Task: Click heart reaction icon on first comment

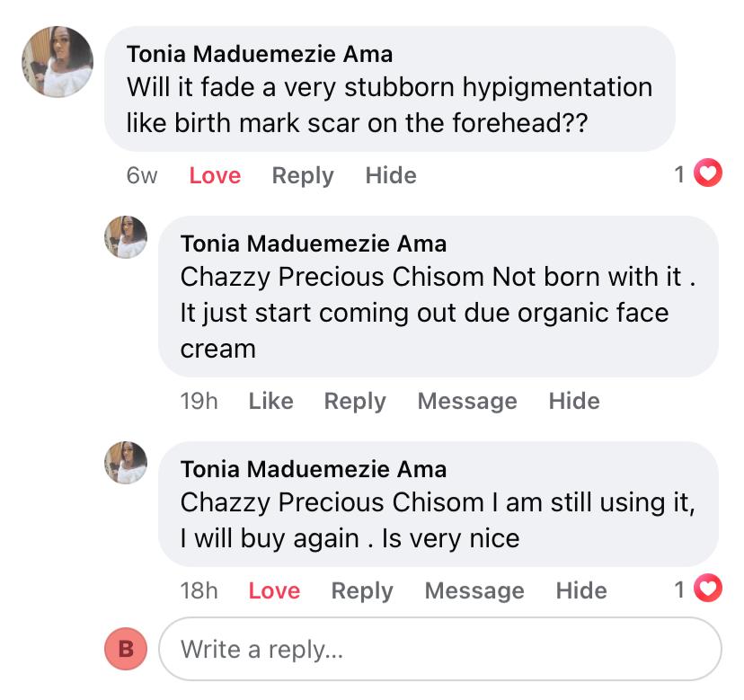Action: [710, 174]
